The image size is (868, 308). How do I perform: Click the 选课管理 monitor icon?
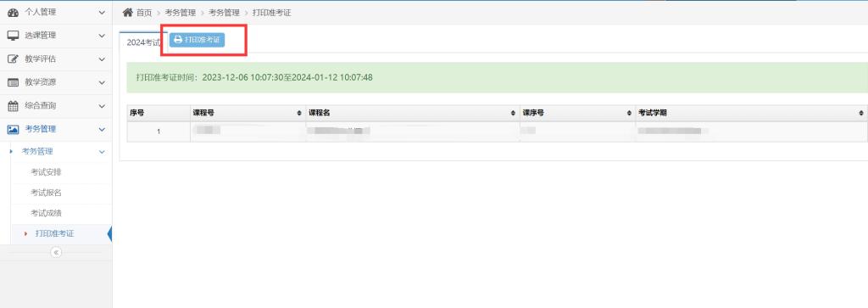(14, 36)
